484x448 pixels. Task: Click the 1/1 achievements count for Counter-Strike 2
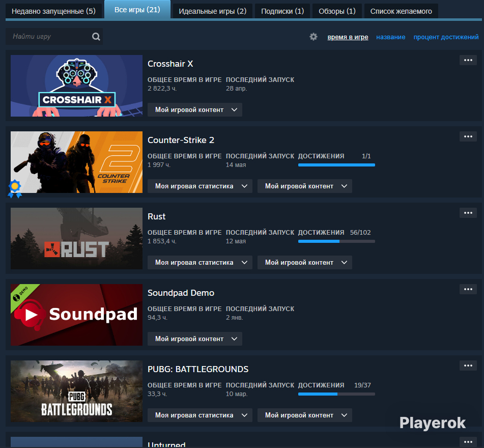(x=366, y=156)
